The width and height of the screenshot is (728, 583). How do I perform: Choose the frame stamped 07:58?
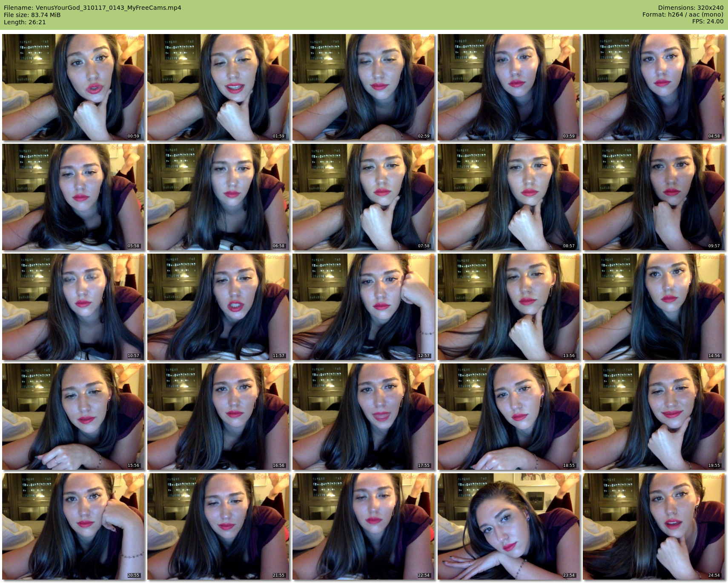tap(364, 197)
